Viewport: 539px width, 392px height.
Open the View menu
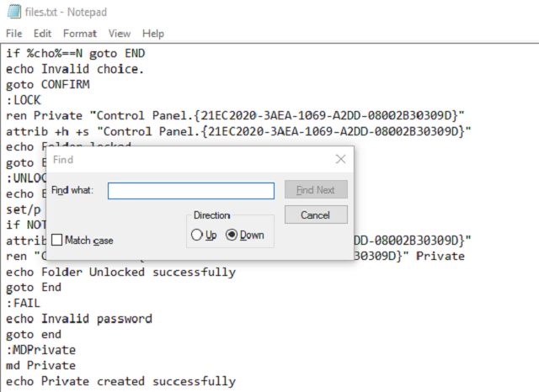[x=120, y=34]
